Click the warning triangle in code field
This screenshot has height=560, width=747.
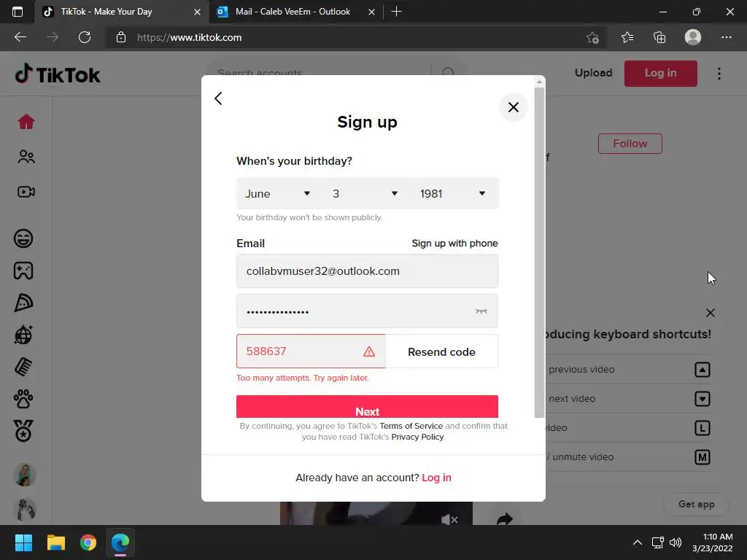tap(368, 351)
